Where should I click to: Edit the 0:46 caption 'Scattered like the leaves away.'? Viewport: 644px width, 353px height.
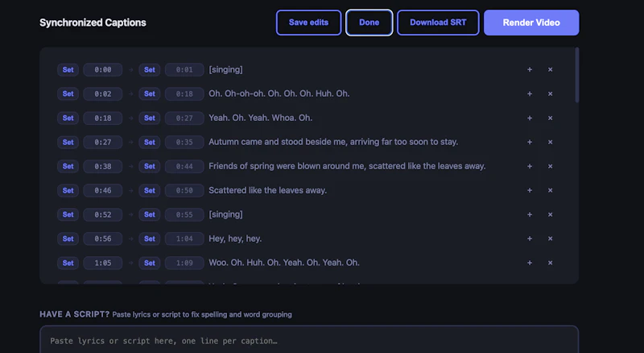click(267, 190)
